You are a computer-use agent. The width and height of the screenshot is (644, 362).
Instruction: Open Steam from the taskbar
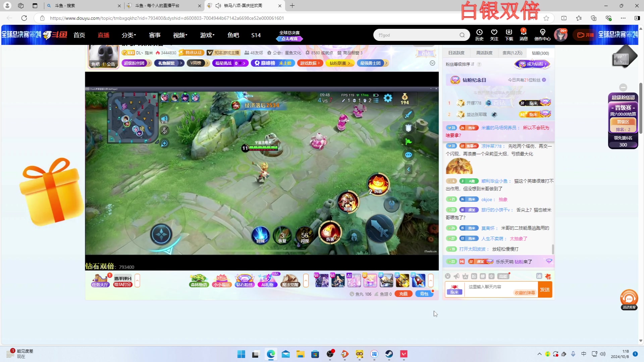(x=389, y=354)
